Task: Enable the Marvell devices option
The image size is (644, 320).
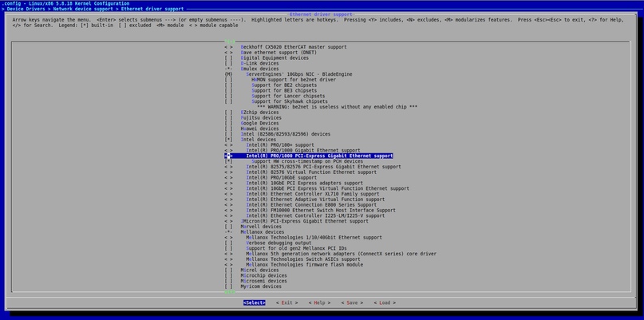Action: coord(229,227)
